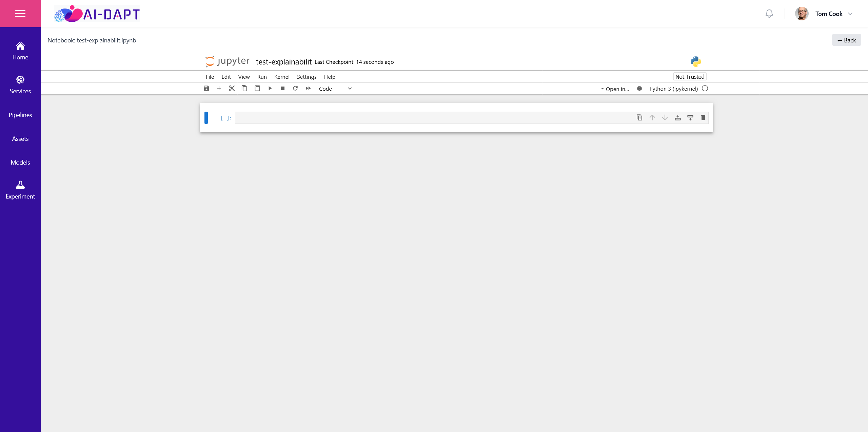Delete the cell with trash icon
The height and width of the screenshot is (432, 868).
click(703, 117)
